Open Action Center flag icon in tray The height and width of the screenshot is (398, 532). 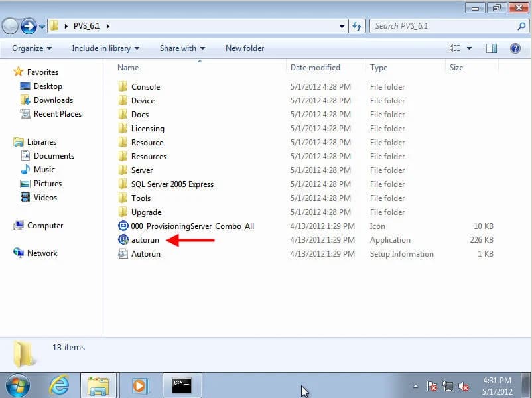432,386
